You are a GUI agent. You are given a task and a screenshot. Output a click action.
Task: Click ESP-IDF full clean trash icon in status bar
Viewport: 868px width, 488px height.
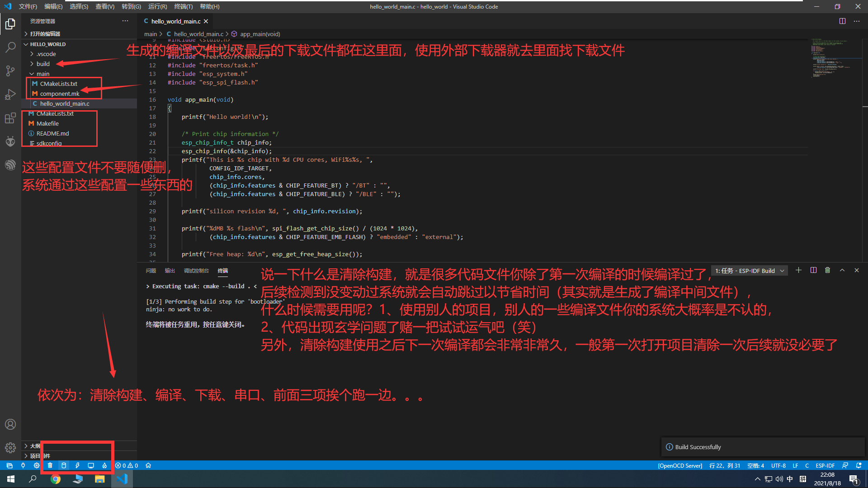point(50,465)
